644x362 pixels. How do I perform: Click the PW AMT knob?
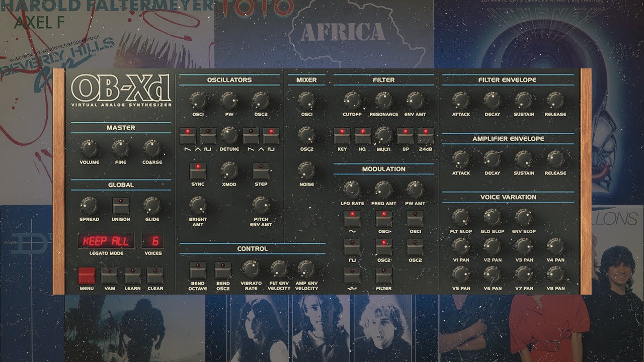point(415,190)
